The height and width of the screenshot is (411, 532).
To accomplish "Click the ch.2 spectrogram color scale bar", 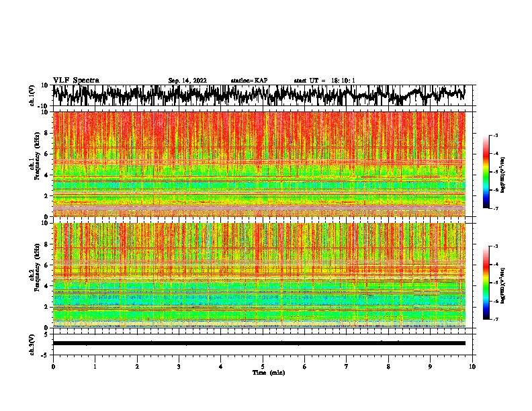I will pyautogui.click(x=486, y=283).
